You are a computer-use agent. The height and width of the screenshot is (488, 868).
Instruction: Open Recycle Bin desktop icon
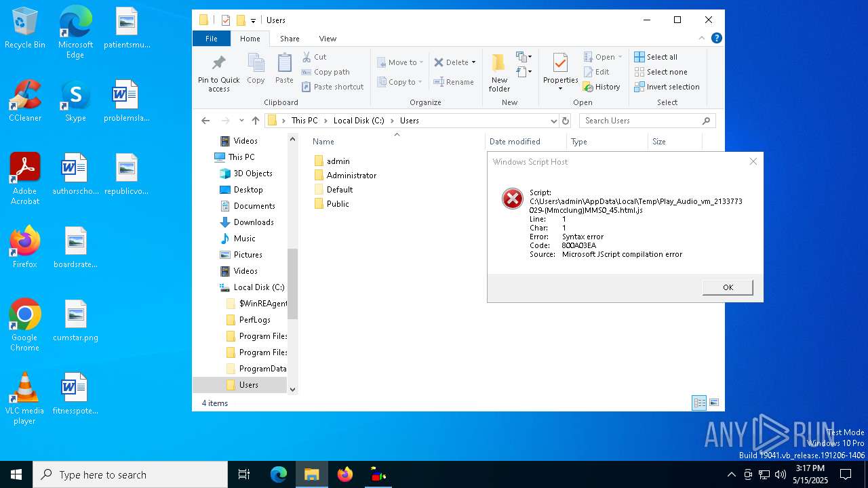[x=24, y=28]
